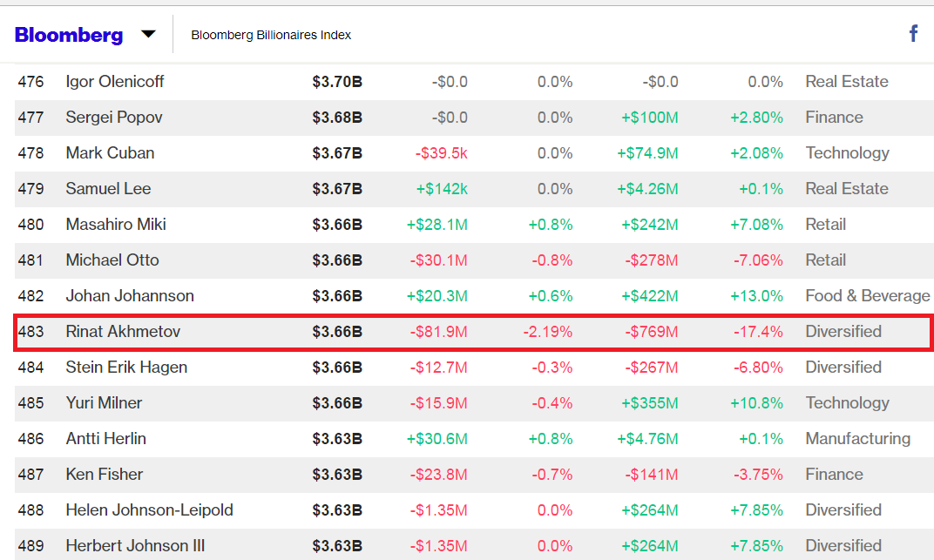The image size is (934, 560).
Task: Open the Yuri Milner entry
Action: click(x=104, y=403)
